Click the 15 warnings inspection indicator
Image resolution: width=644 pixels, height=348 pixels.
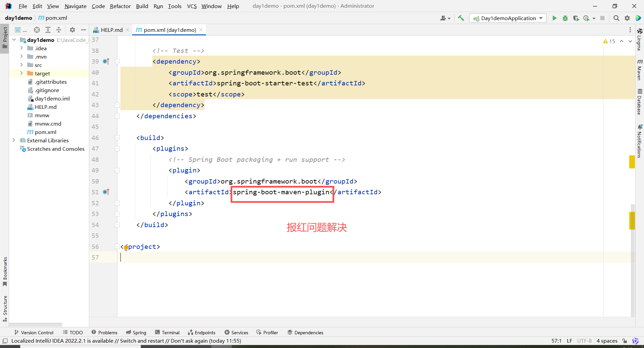[609, 41]
